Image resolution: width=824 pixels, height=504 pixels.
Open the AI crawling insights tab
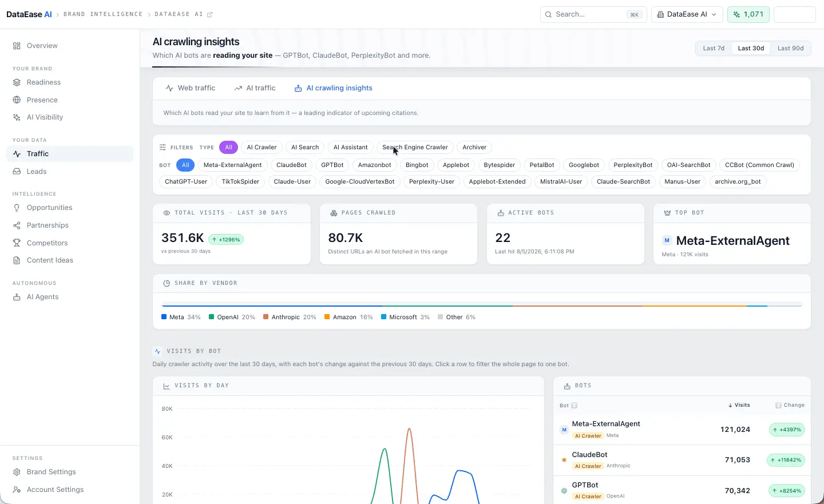coord(333,88)
